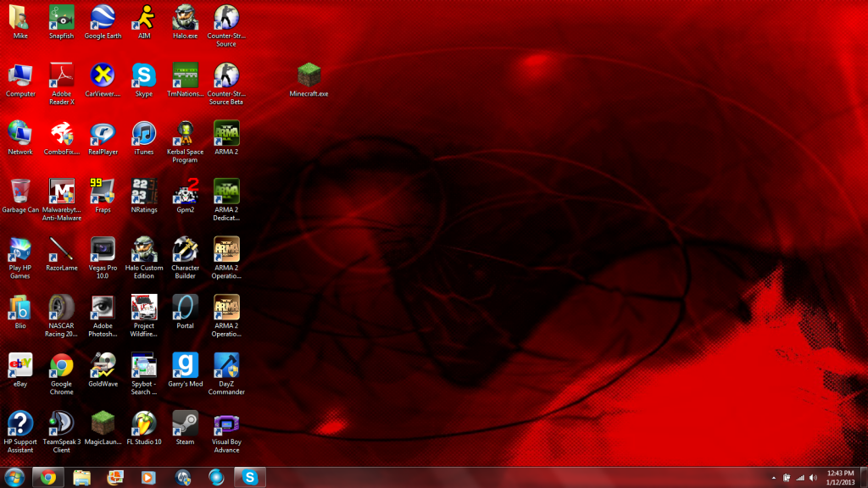Open the photo gallery taskbar icon

click(115, 478)
